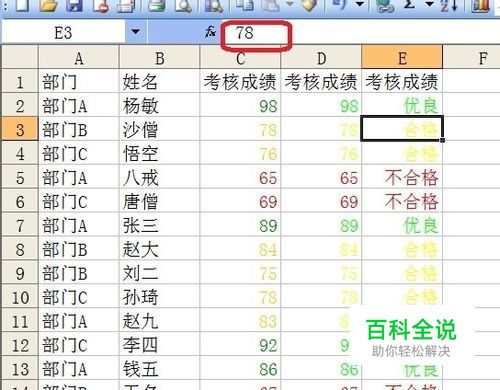
Task: Select highlighted row 3 header
Action: click(20, 129)
